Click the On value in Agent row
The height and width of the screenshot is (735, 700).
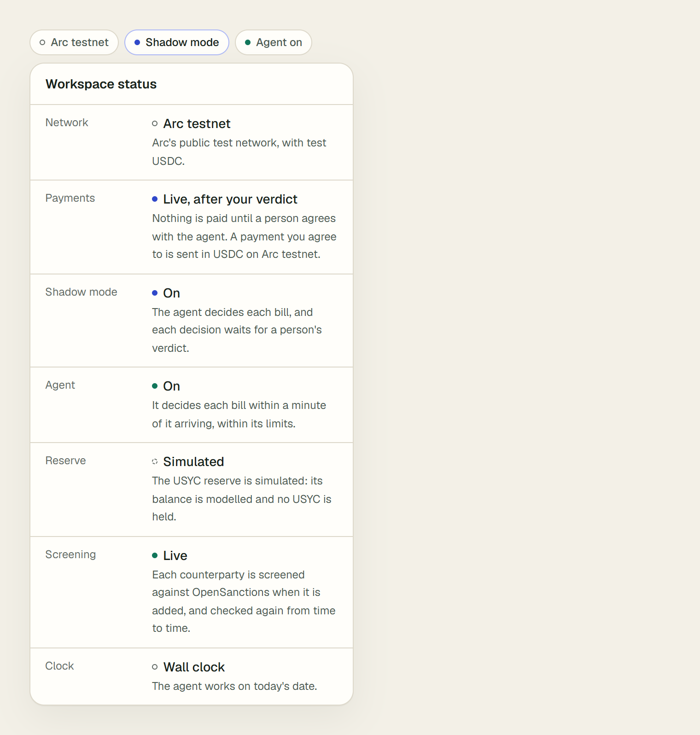(x=171, y=386)
